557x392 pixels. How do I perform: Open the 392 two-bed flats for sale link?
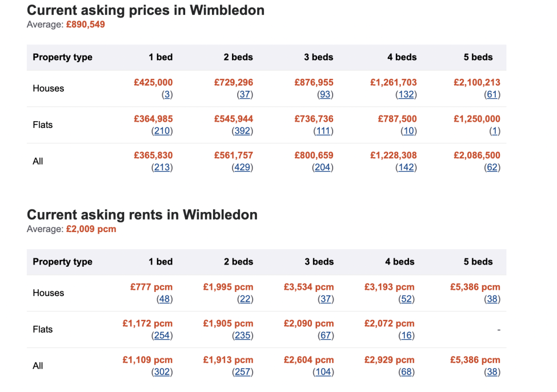tap(242, 131)
